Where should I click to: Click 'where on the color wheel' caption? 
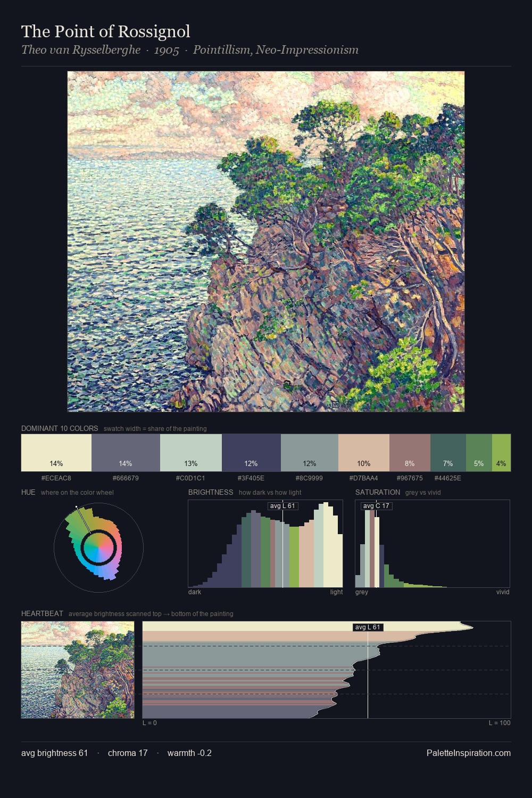tap(77, 493)
